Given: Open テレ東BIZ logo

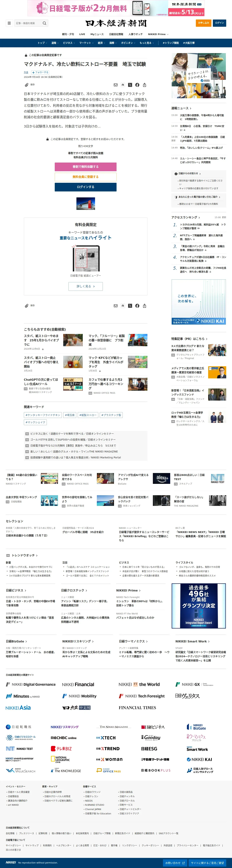Looking at the screenshot, I should point(61,748).
